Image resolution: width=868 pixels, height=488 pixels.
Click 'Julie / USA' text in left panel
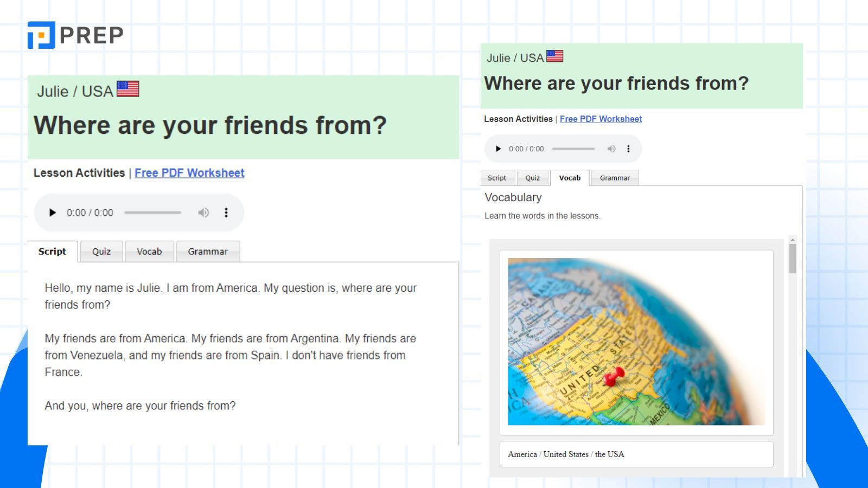[x=75, y=91]
